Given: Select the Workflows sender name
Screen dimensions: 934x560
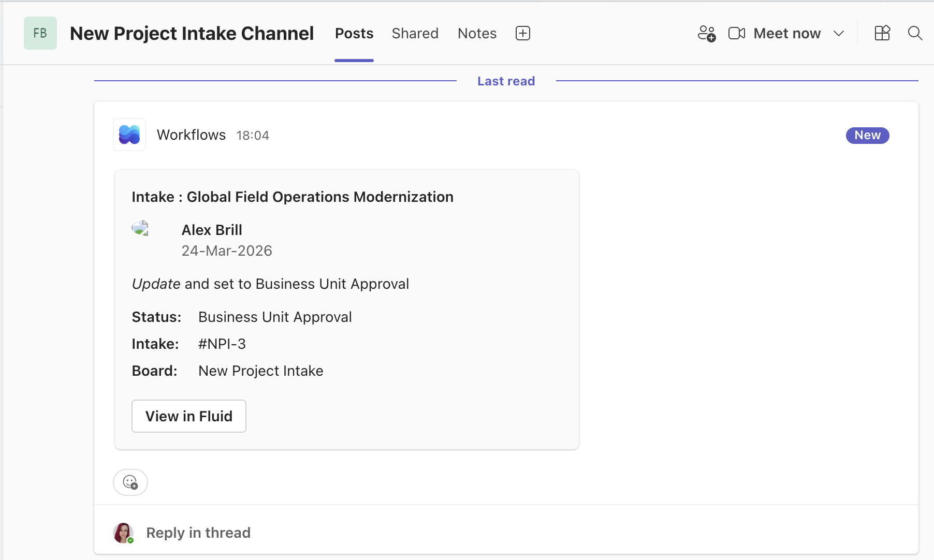Looking at the screenshot, I should coord(191,135).
